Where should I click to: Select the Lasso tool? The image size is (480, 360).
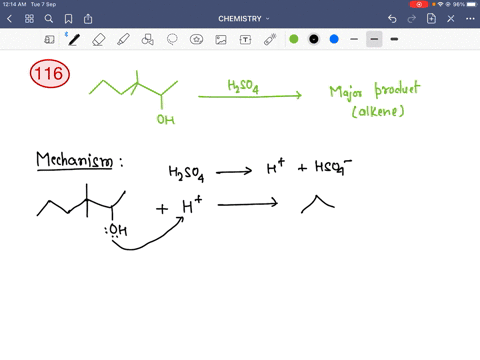[x=172, y=39]
